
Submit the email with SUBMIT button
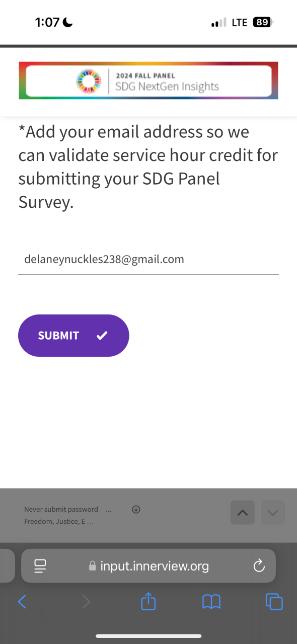pos(73,336)
